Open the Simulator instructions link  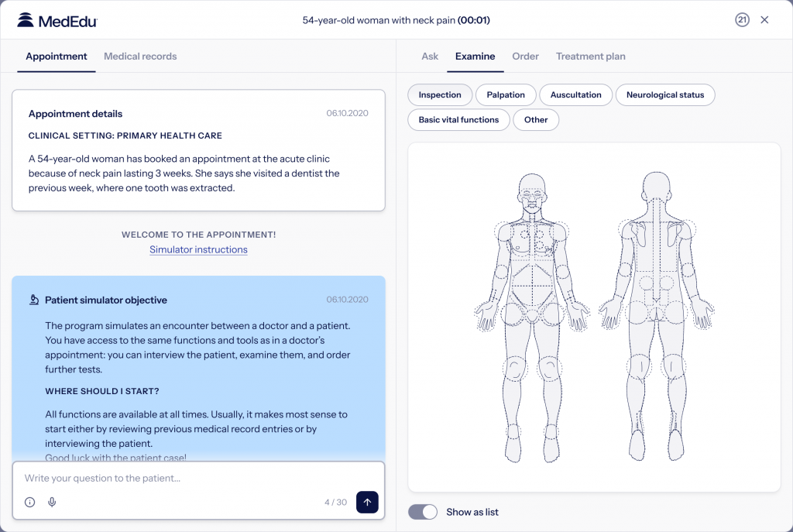pyautogui.click(x=198, y=249)
